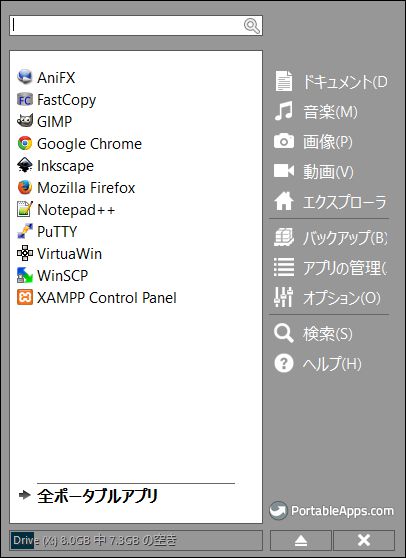Click the Google Chrome icon
This screenshot has width=406, height=558.
tap(25, 143)
